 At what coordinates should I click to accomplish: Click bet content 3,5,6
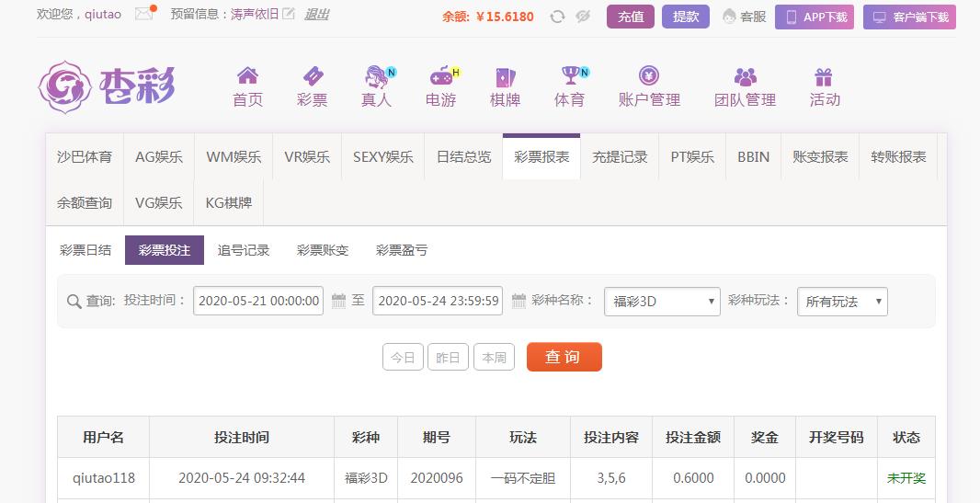pyautogui.click(x=611, y=478)
